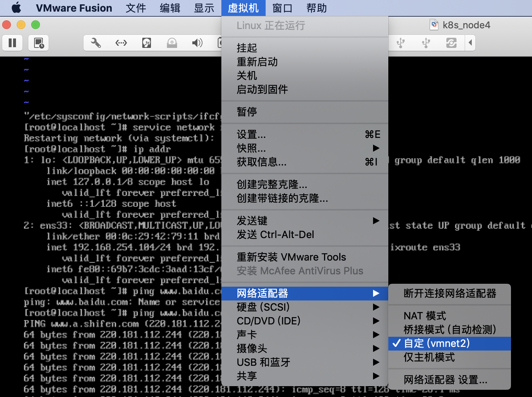The width and height of the screenshot is (532, 397).
Task: Choose 关机 to shut down
Action: click(305, 75)
